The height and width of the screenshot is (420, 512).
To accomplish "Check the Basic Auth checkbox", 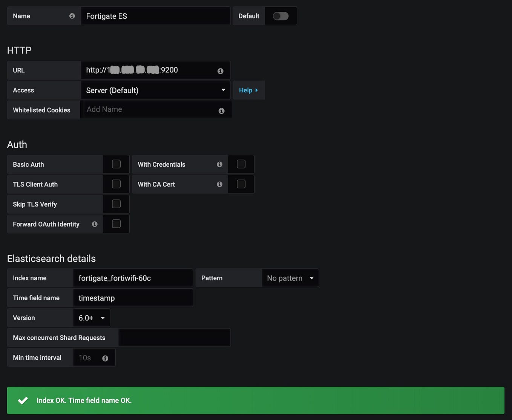I will pyautogui.click(x=116, y=164).
